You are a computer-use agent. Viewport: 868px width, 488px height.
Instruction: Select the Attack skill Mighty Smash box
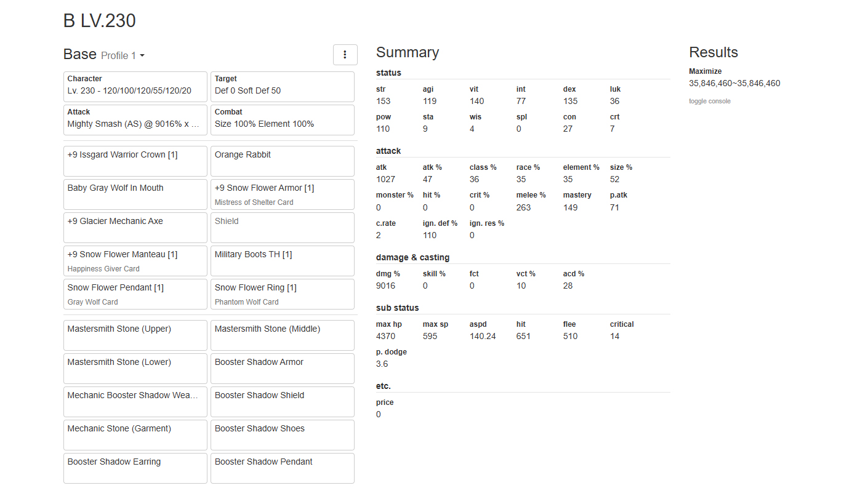135,120
